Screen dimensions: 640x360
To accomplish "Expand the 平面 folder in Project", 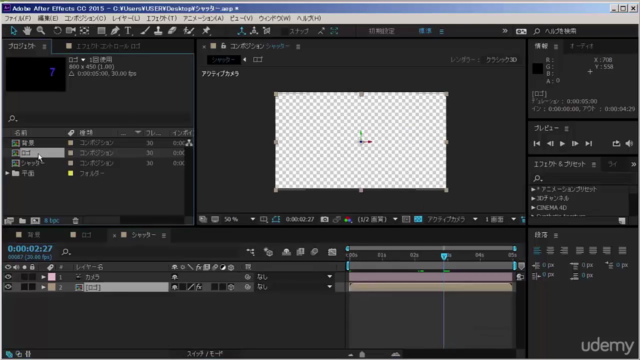I will 7,173.
